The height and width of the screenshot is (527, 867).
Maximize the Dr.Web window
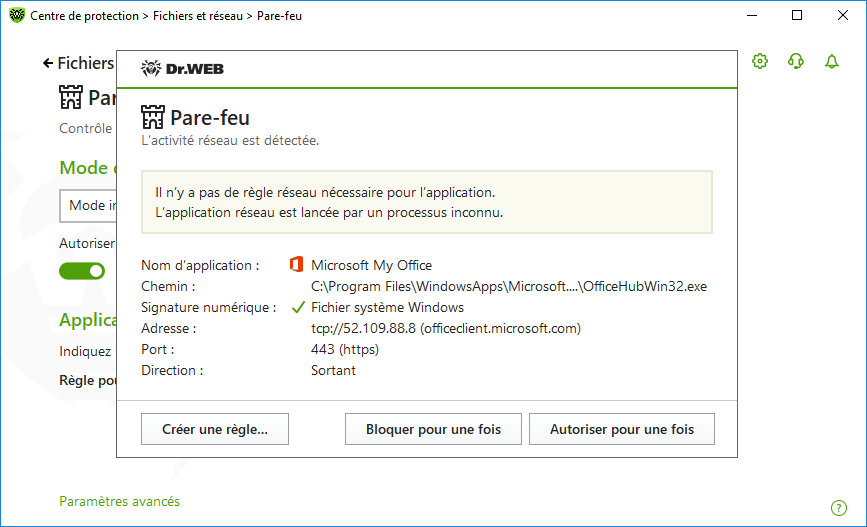coord(797,15)
